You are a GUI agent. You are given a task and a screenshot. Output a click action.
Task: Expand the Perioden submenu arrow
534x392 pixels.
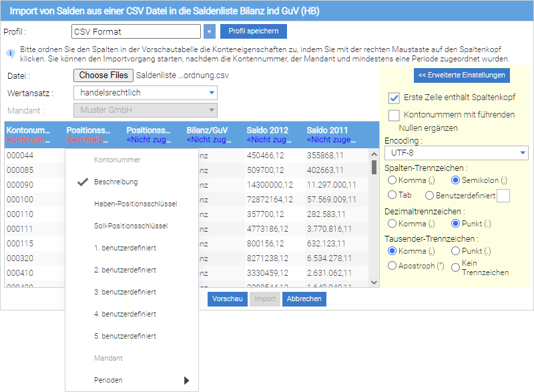[186, 381]
